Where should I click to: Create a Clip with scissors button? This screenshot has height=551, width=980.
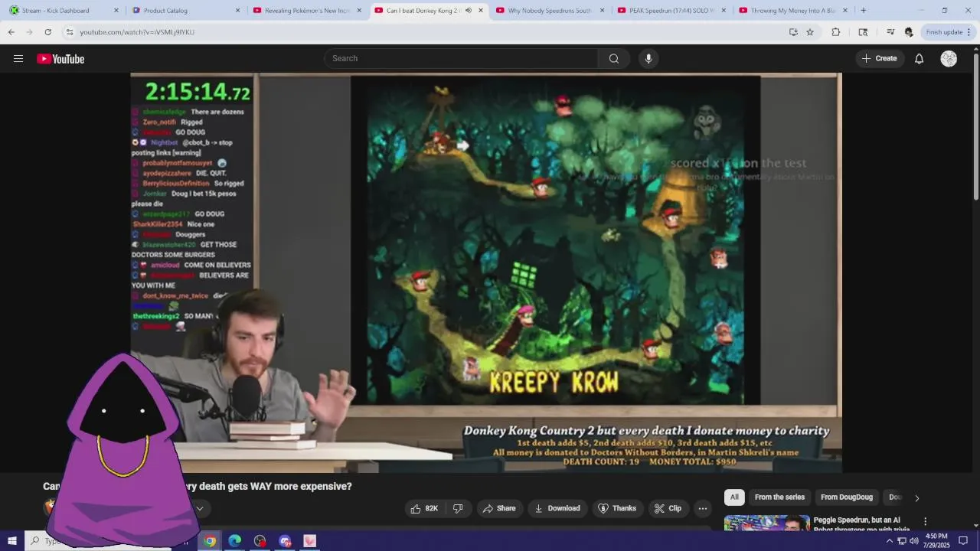click(x=667, y=508)
